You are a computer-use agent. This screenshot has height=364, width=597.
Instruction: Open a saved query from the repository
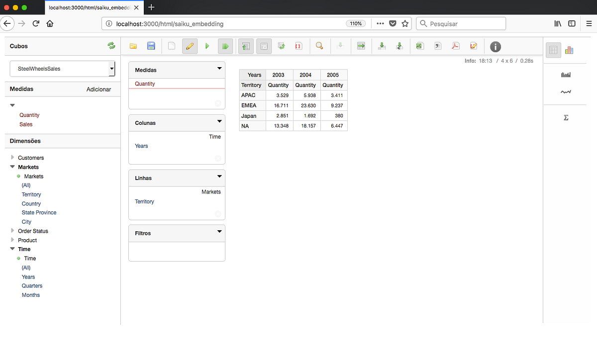point(133,45)
